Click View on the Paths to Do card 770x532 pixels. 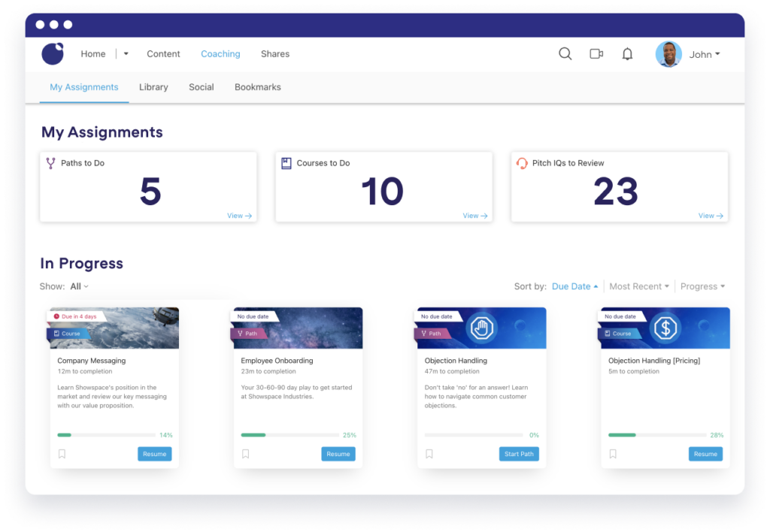[x=239, y=216]
